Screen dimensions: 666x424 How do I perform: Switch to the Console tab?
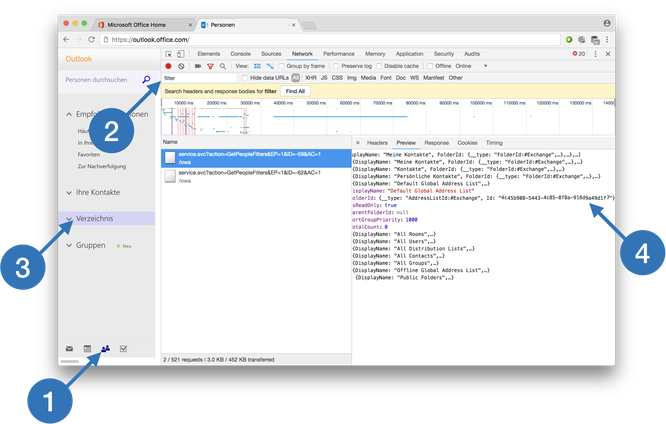[x=240, y=54]
